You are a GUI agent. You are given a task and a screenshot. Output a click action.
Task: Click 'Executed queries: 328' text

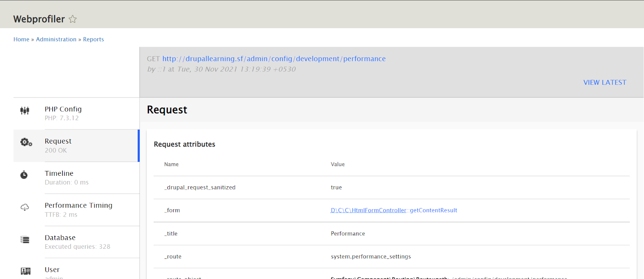point(78,247)
